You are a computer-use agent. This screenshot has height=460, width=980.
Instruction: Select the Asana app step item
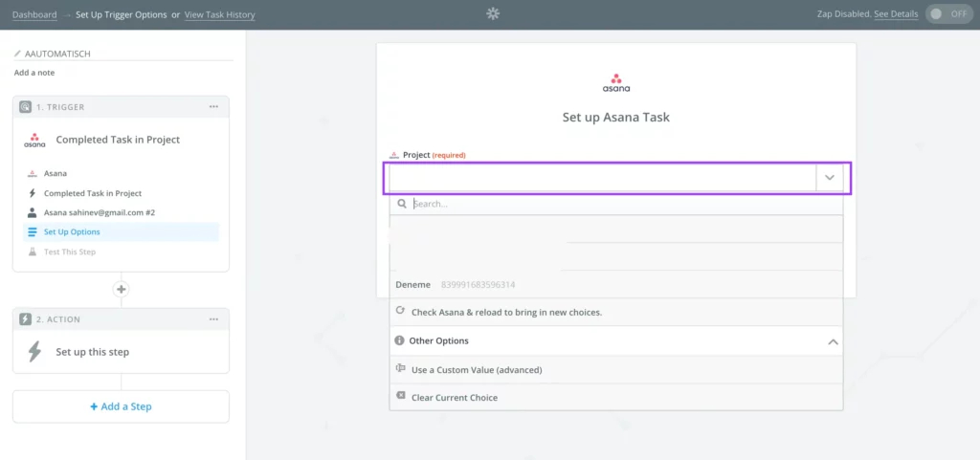122,173
